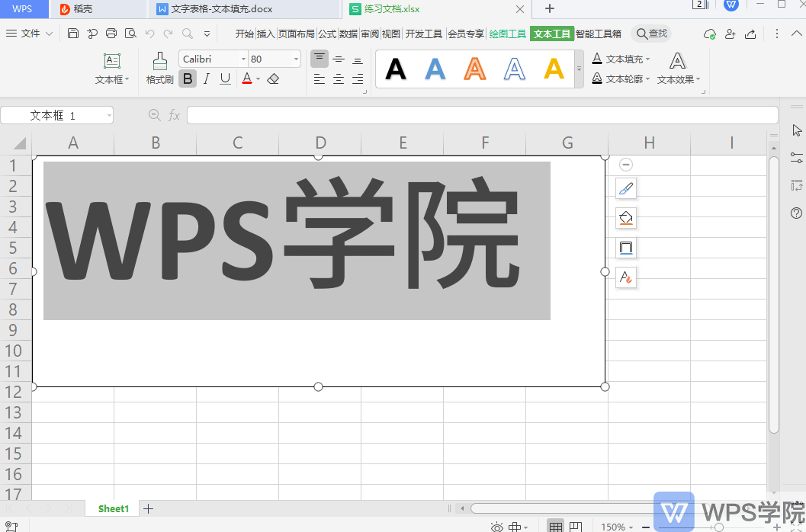
Task: Open the 文件 menu
Action: point(29,34)
